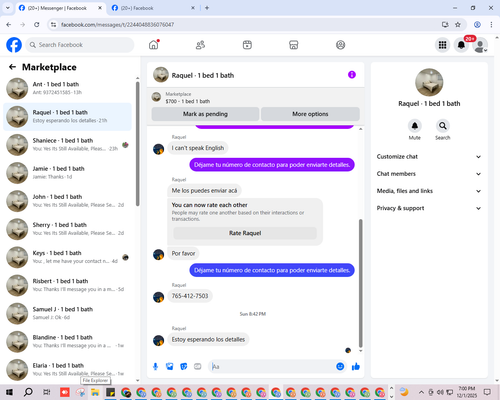
Task: Open File Explorer from the taskbar
Action: click(x=95, y=392)
